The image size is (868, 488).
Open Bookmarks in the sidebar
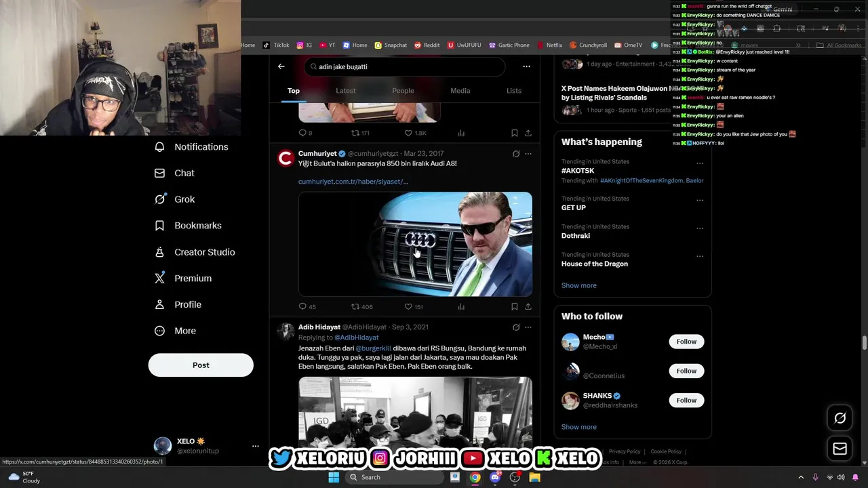(x=188, y=226)
